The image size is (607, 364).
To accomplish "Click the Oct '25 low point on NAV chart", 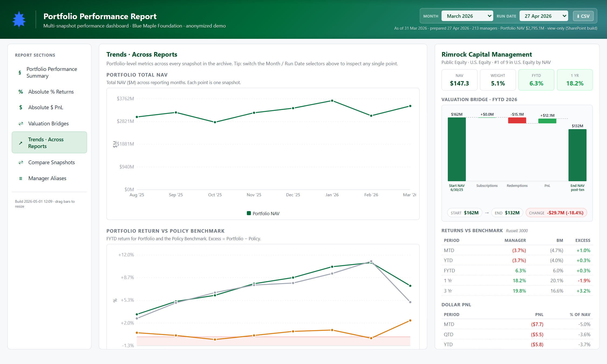I will [215, 122].
